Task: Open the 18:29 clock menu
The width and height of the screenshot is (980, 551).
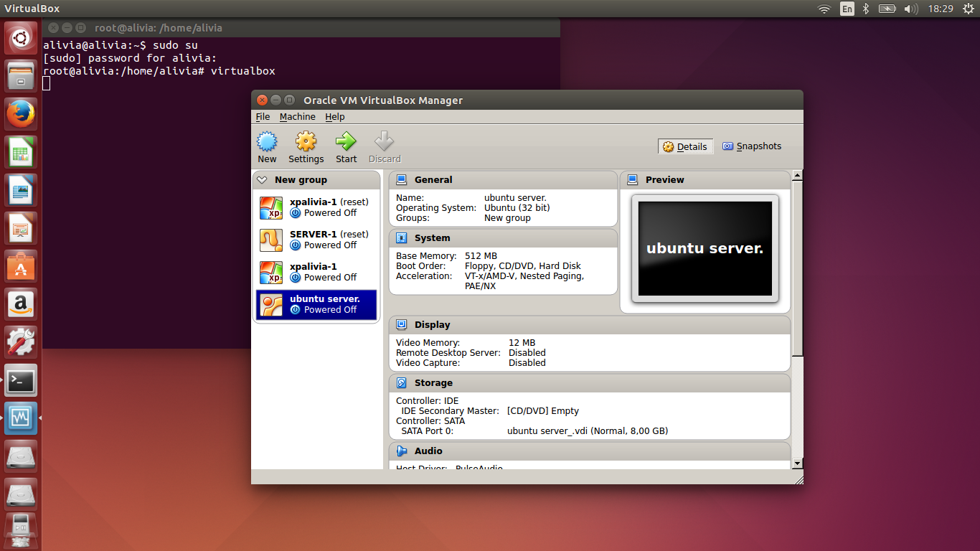Action: point(941,9)
